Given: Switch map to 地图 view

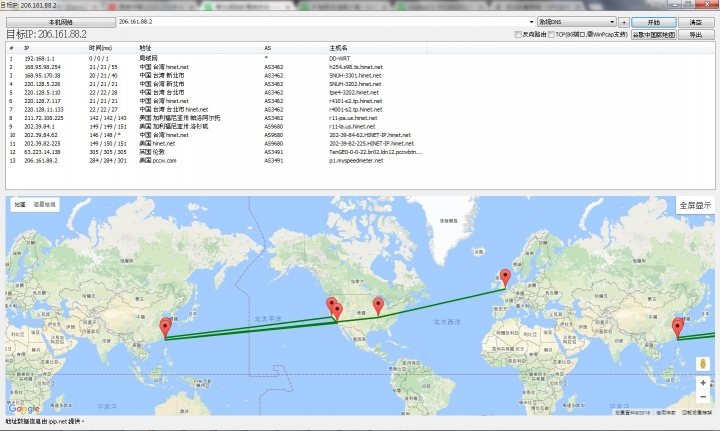Looking at the screenshot, I should [20, 205].
